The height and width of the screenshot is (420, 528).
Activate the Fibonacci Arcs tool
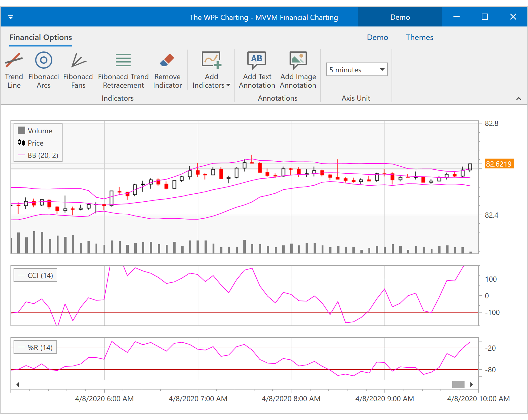(43, 70)
